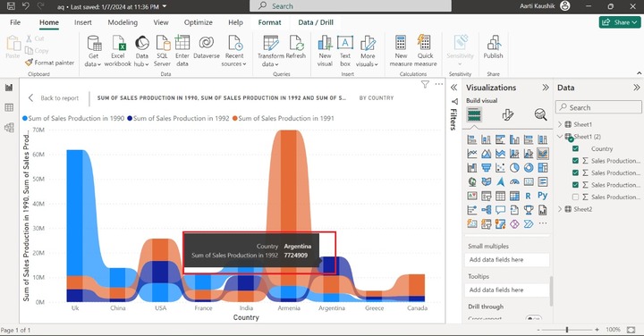Viewport: 644px width, 336px height.
Task: Choose the R script visual
Action: pyautogui.click(x=529, y=196)
